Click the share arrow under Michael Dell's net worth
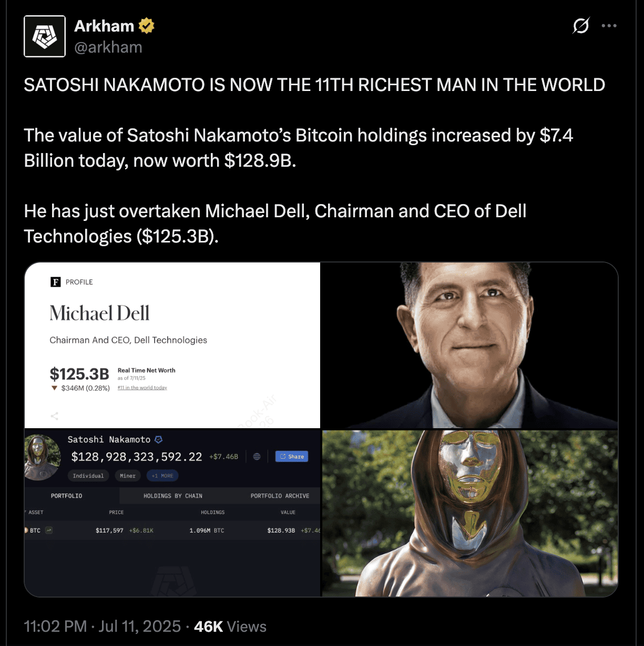Image resolution: width=644 pixels, height=646 pixels. pos(55,416)
